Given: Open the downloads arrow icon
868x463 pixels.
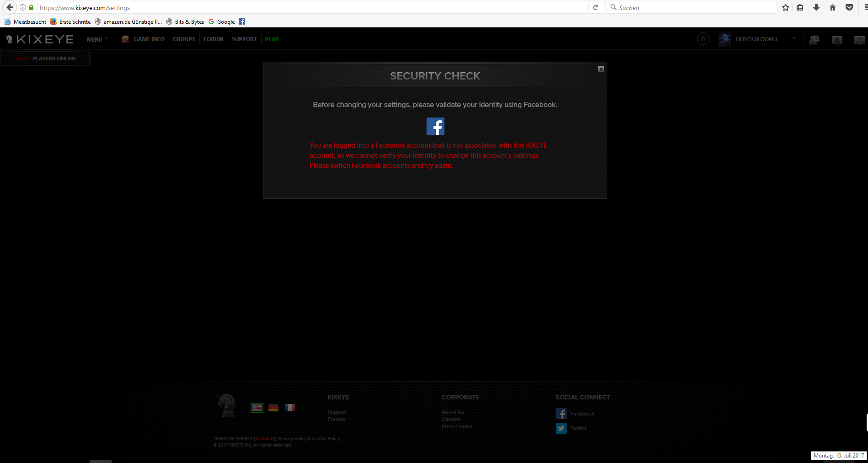Looking at the screenshot, I should 816,7.
